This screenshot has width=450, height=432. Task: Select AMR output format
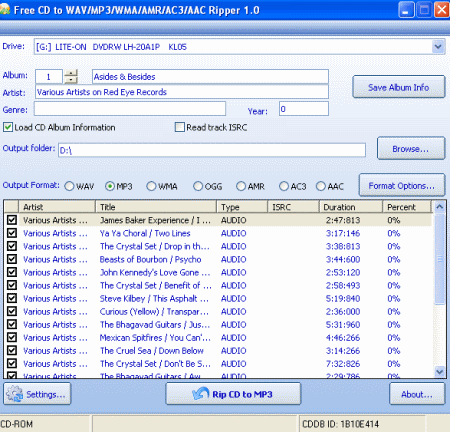click(241, 186)
